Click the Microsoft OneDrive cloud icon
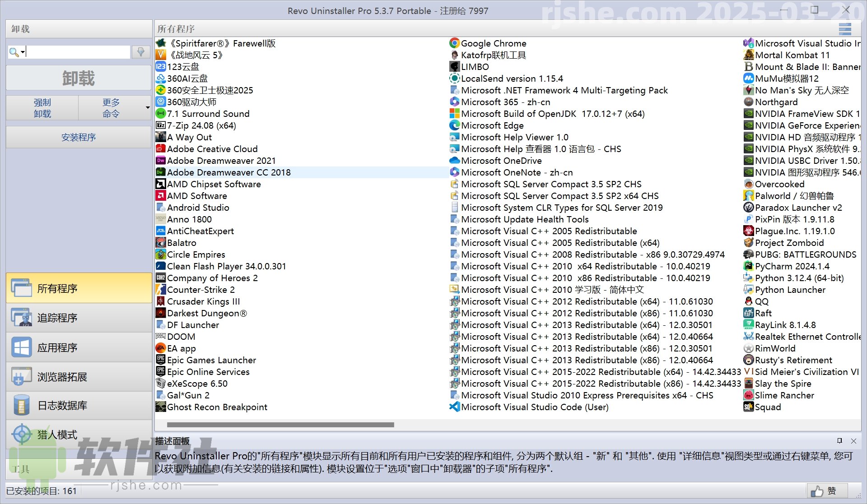 pos(454,161)
